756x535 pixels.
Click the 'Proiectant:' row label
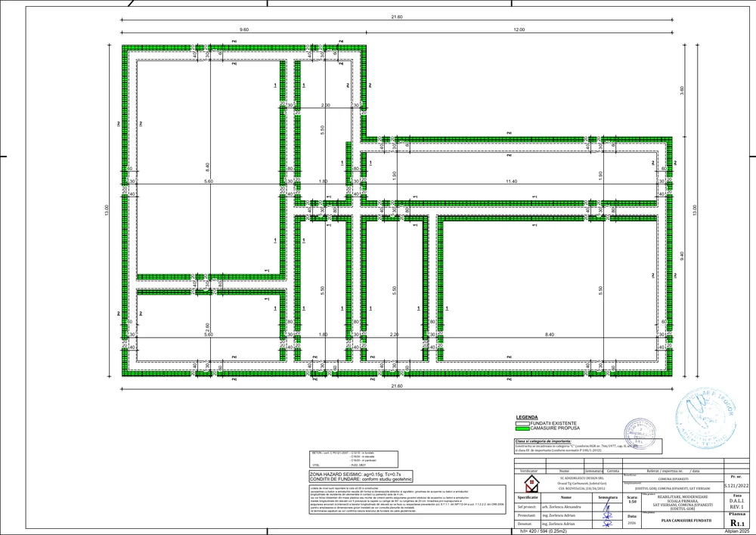click(527, 515)
